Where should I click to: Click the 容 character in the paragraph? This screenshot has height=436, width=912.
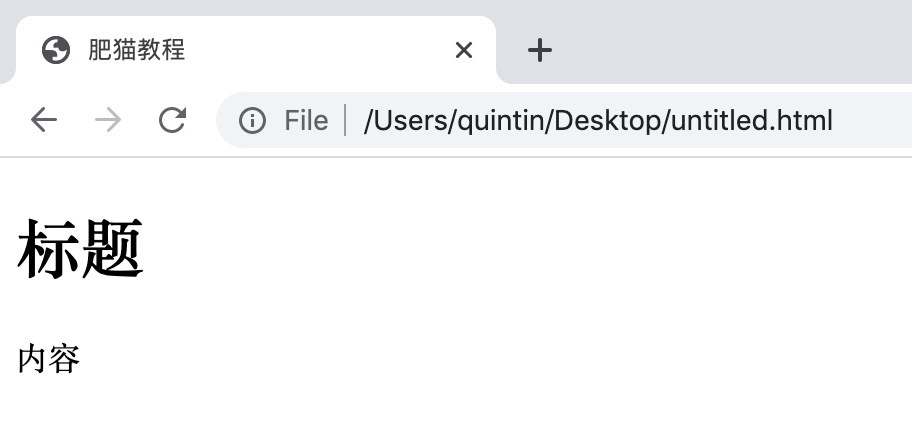pyautogui.click(x=65, y=359)
